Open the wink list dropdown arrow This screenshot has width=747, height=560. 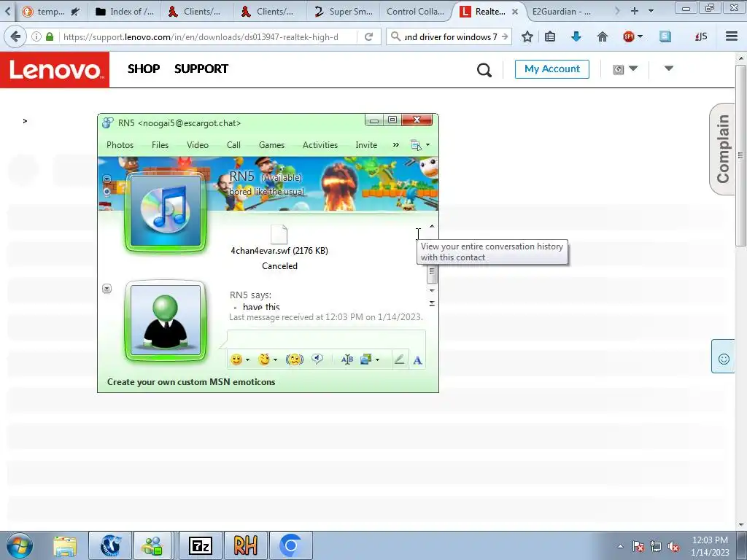click(x=275, y=360)
